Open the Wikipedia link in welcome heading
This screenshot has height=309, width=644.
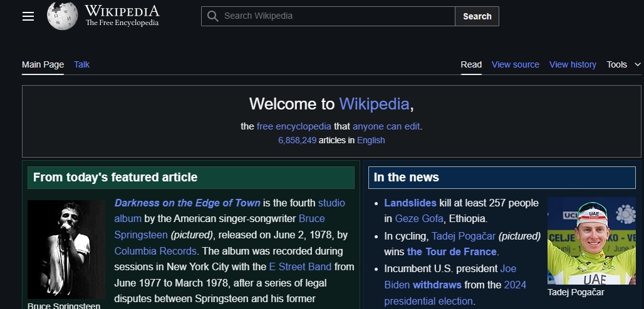coord(374,104)
